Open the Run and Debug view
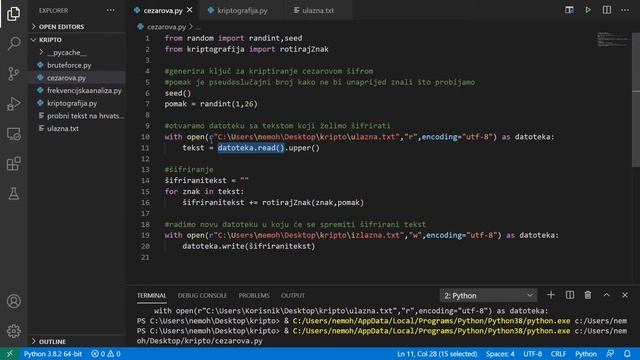The height and width of the screenshot is (360, 640). [x=13, y=104]
